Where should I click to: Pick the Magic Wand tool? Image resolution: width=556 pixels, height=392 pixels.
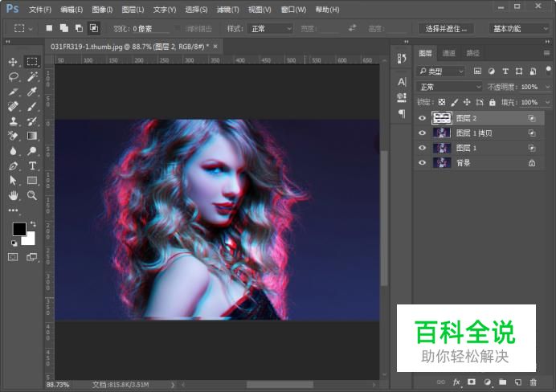click(32, 77)
